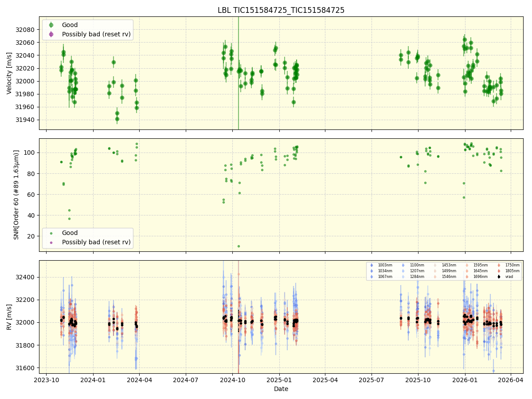Select the 1750nm legend label
This screenshot has width=532, height=399.
pyautogui.click(x=512, y=265)
